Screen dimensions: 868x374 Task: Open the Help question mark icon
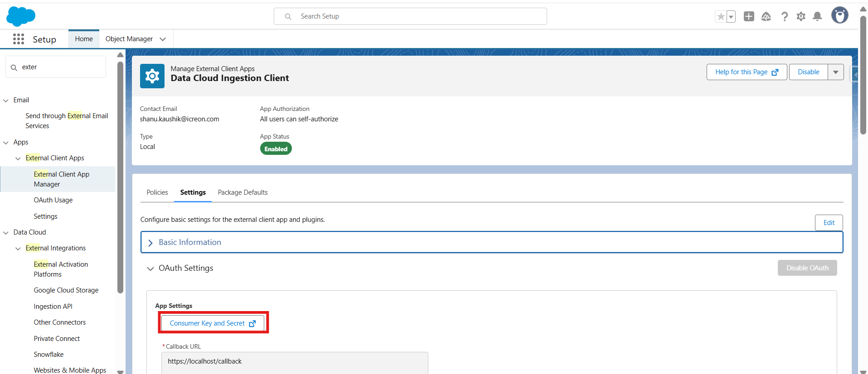(x=784, y=17)
